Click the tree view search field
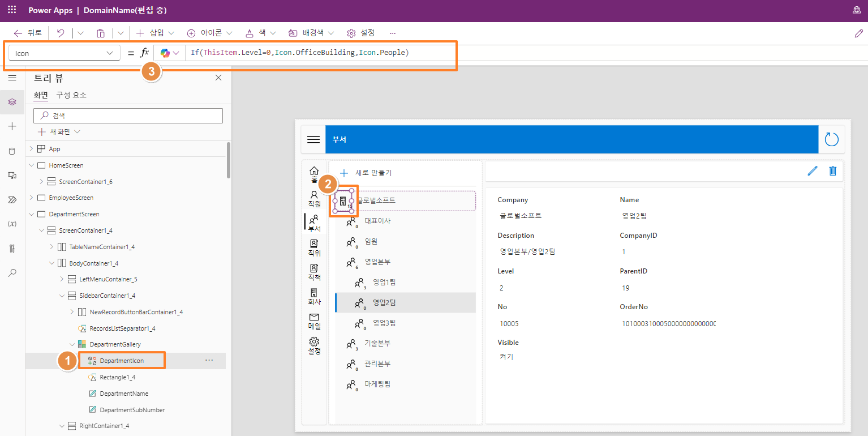 pyautogui.click(x=128, y=116)
